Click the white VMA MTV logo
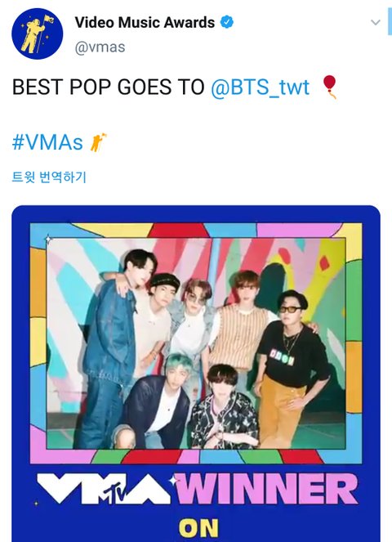Viewport: 392px width, 542px height. (104, 489)
